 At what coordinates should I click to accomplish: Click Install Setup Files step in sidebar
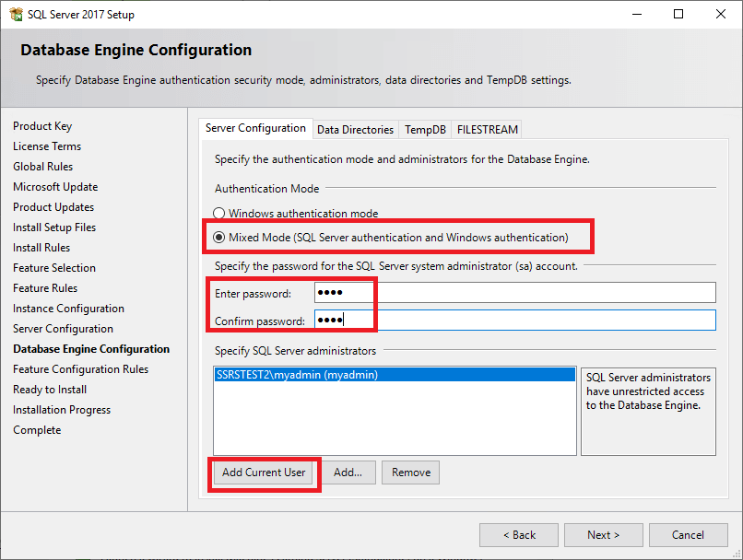(54, 227)
